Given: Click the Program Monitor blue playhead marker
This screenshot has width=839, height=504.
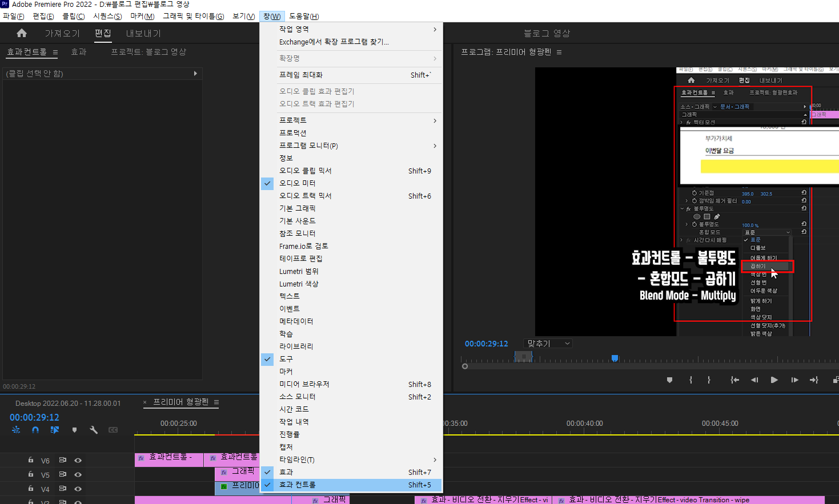Looking at the screenshot, I should click(615, 358).
